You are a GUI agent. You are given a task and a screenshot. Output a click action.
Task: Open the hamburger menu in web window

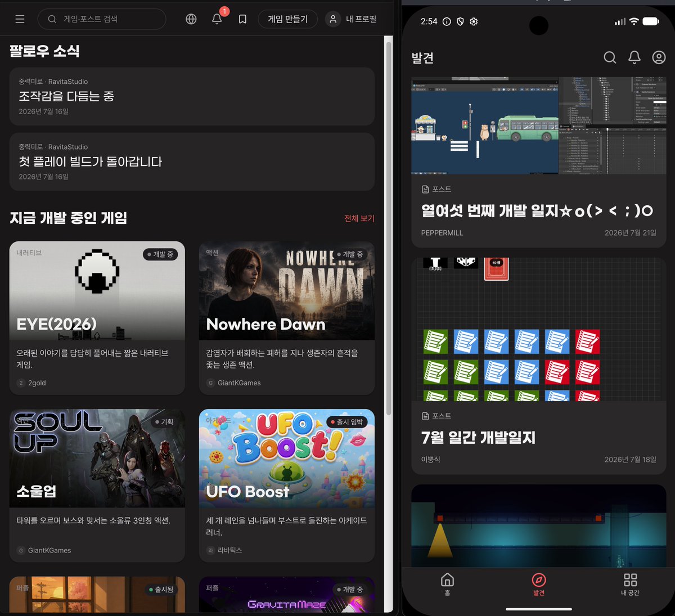(20, 19)
